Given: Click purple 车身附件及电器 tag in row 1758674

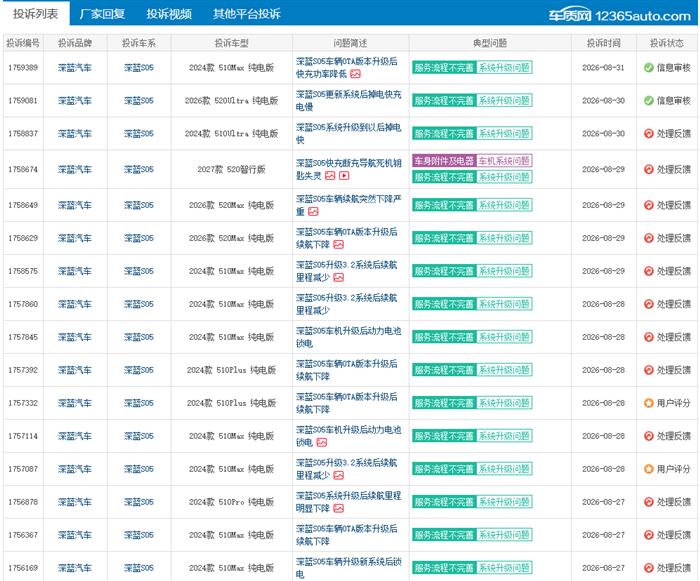Looking at the screenshot, I should [444, 161].
